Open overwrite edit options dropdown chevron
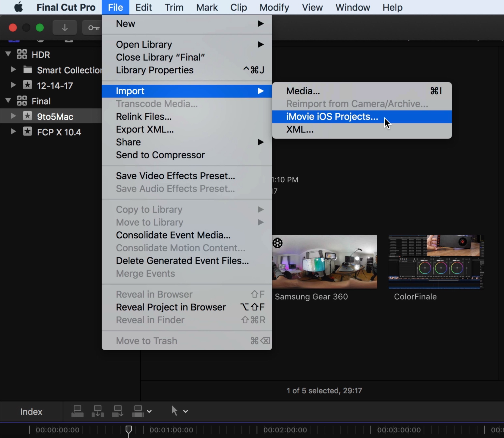Screen dimensions: 504x438 [x=149, y=411]
